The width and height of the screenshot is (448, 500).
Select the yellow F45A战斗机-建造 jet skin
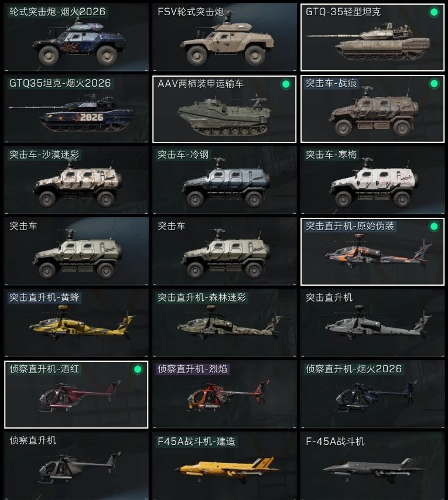pyautogui.click(x=224, y=466)
